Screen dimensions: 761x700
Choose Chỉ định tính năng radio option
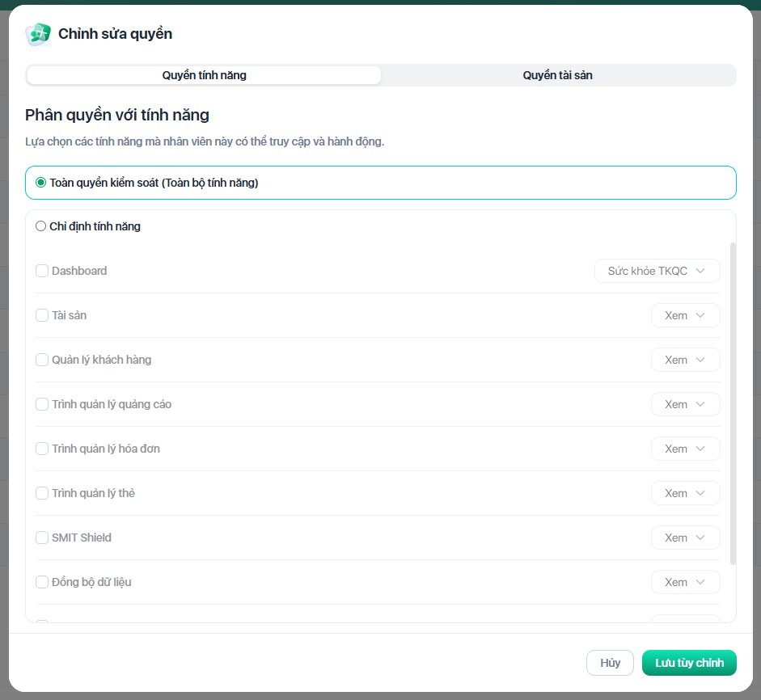coord(41,226)
